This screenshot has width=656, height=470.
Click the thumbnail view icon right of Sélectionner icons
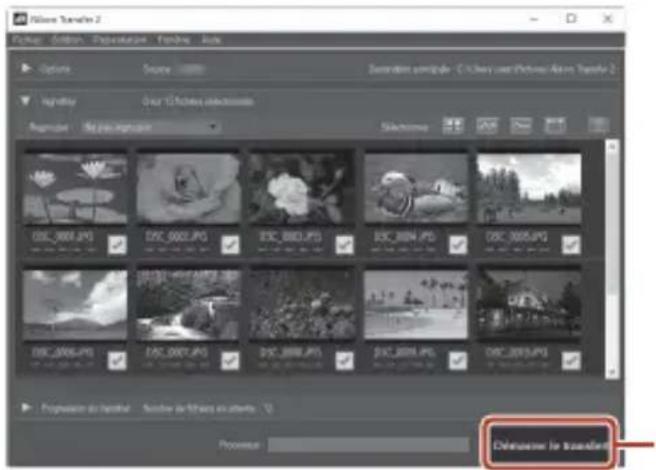(x=598, y=125)
